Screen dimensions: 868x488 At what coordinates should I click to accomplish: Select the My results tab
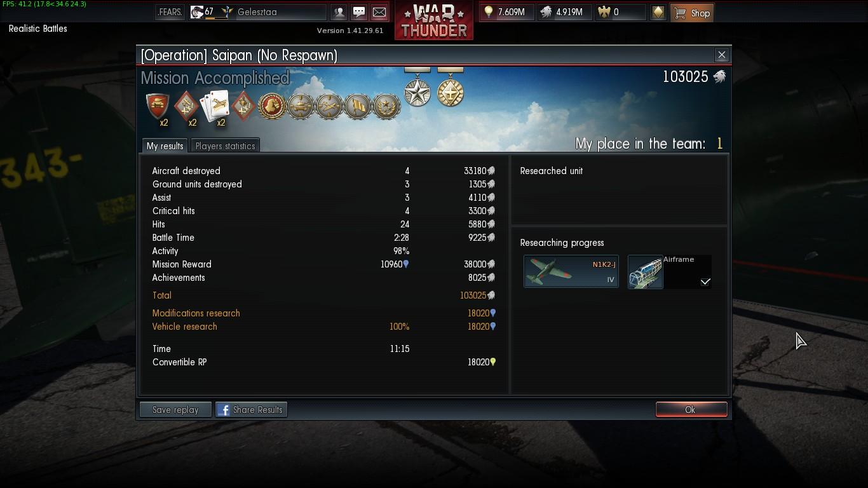(165, 146)
